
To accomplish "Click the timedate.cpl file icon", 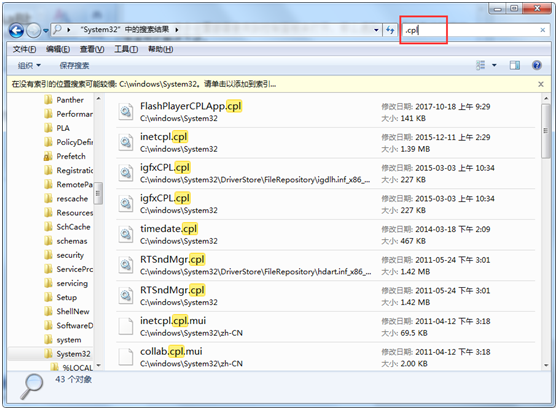I will coord(126,234).
